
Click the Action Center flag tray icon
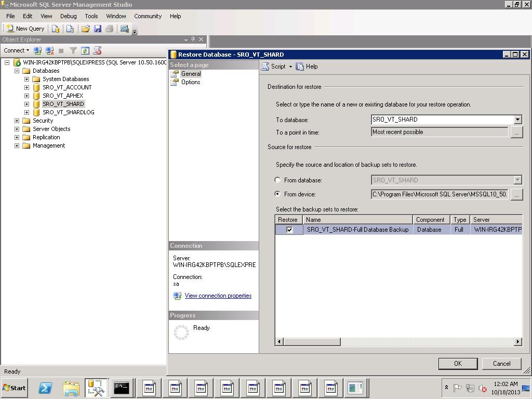click(x=457, y=388)
